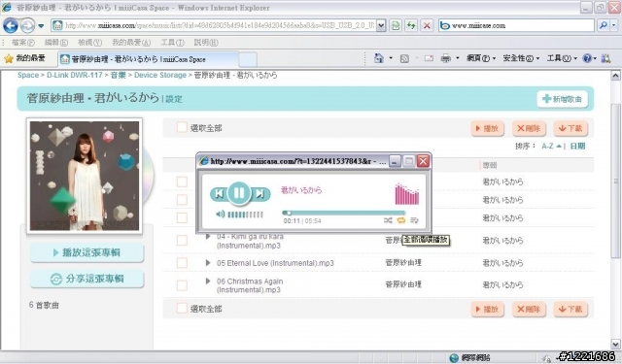The width and height of the screenshot is (622, 364).
Task: Check the 04 - Kimi ga iru kara checkbox
Action: click(x=182, y=241)
